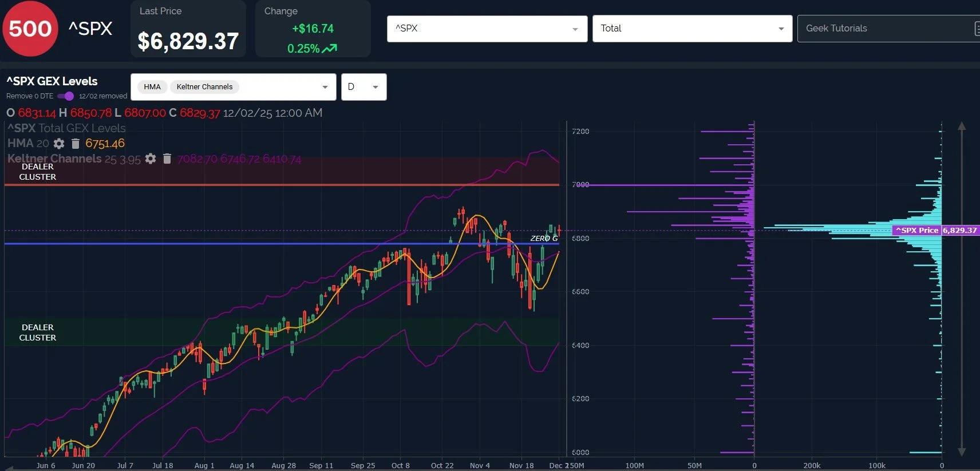Click the ^SPX Total GEX Levels legend
The height and width of the screenshot is (471, 980).
pos(66,128)
